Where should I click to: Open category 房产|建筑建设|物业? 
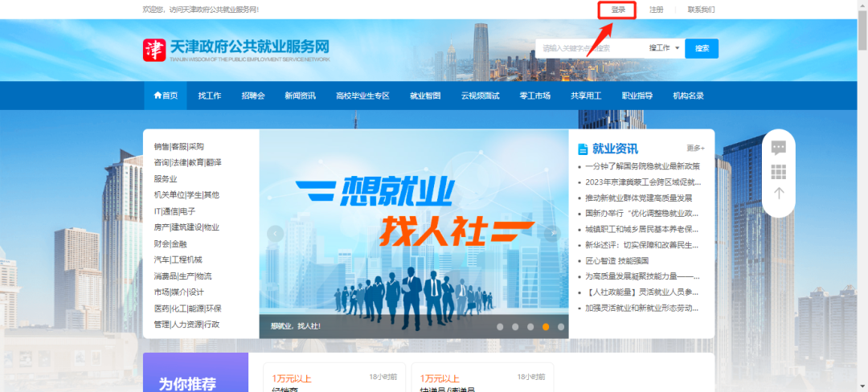pos(186,227)
